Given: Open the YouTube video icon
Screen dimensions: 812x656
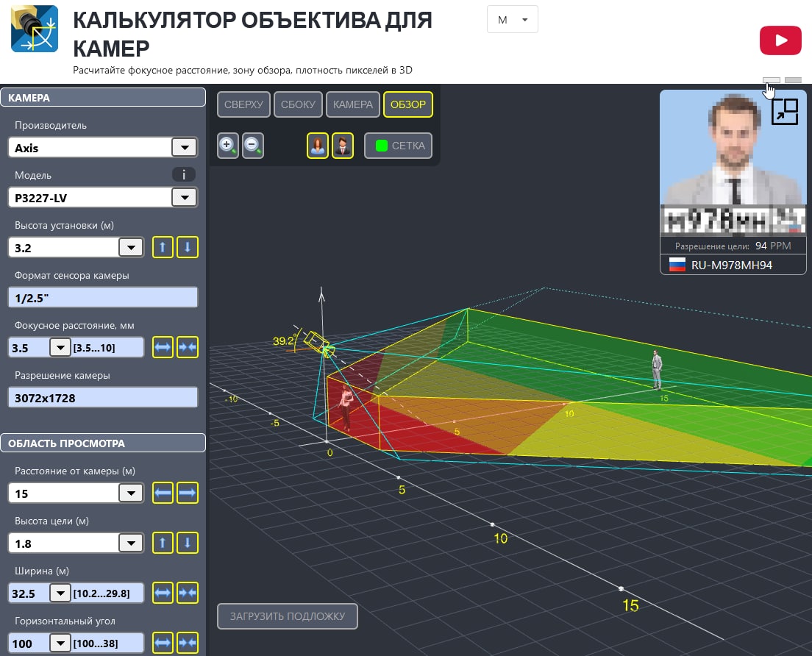Looking at the screenshot, I should [780, 40].
